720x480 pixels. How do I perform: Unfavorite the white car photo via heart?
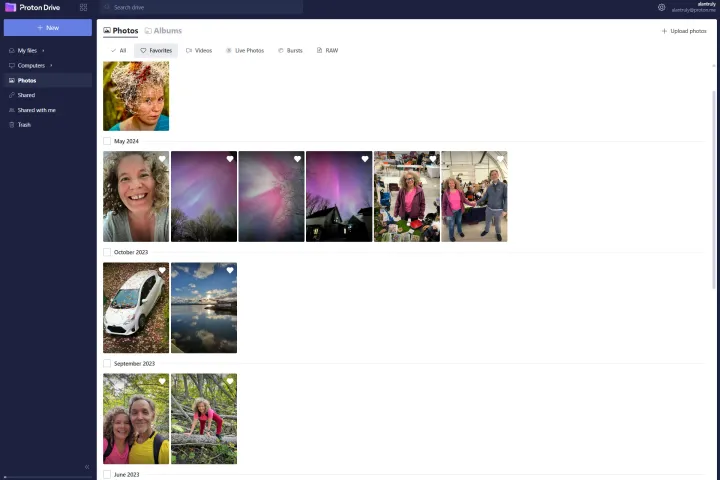[x=161, y=270]
